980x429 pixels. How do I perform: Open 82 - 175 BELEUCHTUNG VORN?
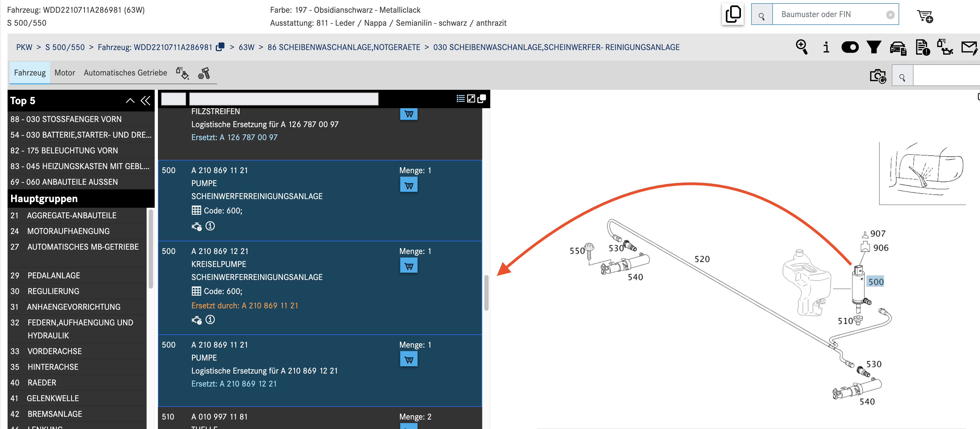81,150
